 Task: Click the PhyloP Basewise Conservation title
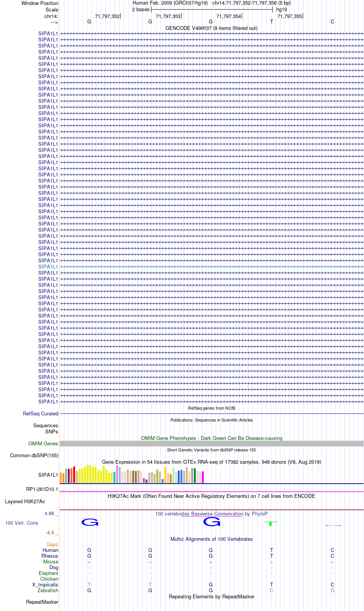[212, 514]
